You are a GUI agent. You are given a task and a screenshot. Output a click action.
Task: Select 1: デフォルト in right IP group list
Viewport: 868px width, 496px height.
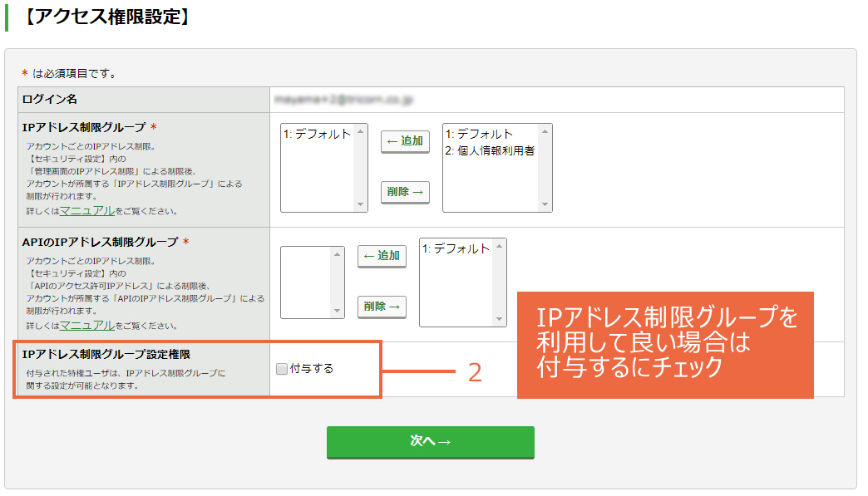[480, 134]
